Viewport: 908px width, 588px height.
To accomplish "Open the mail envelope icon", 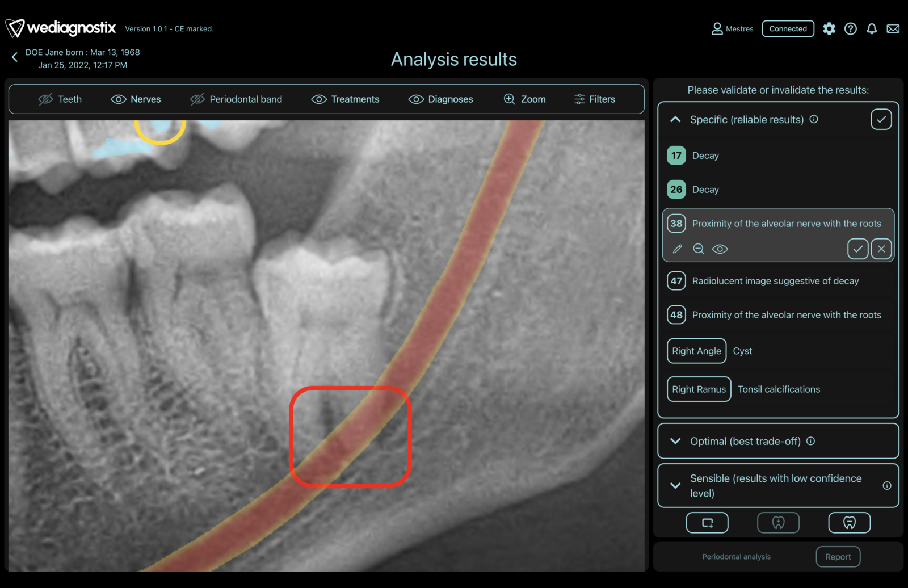I will click(893, 29).
